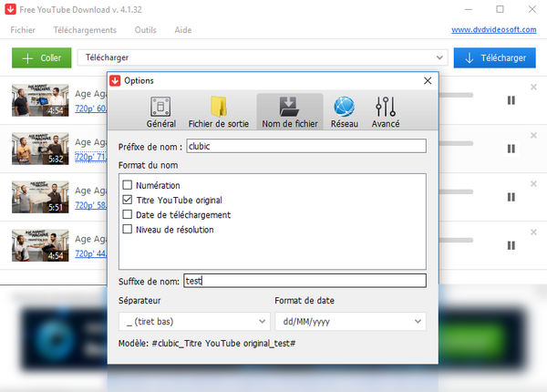Open the Outils menu
Screen dimensions: 547x392
146,30
